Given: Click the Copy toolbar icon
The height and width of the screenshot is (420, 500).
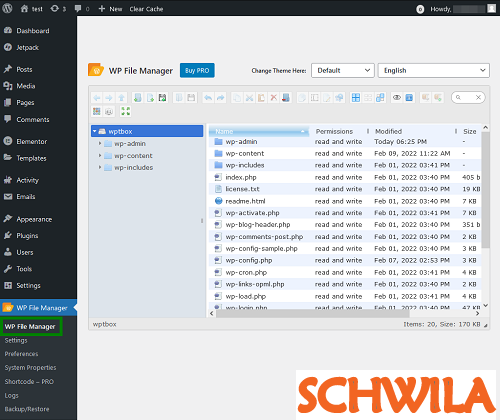Looking at the screenshot, I should (x=237, y=98).
